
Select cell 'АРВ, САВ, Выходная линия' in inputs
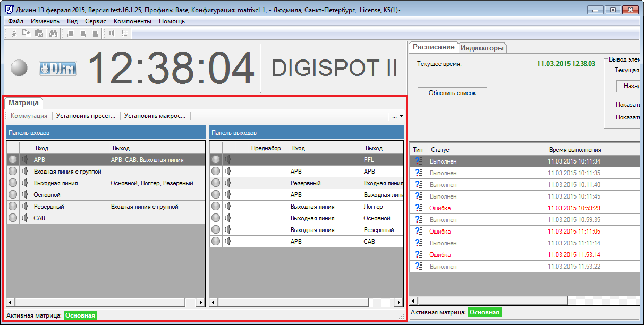[x=157, y=159]
